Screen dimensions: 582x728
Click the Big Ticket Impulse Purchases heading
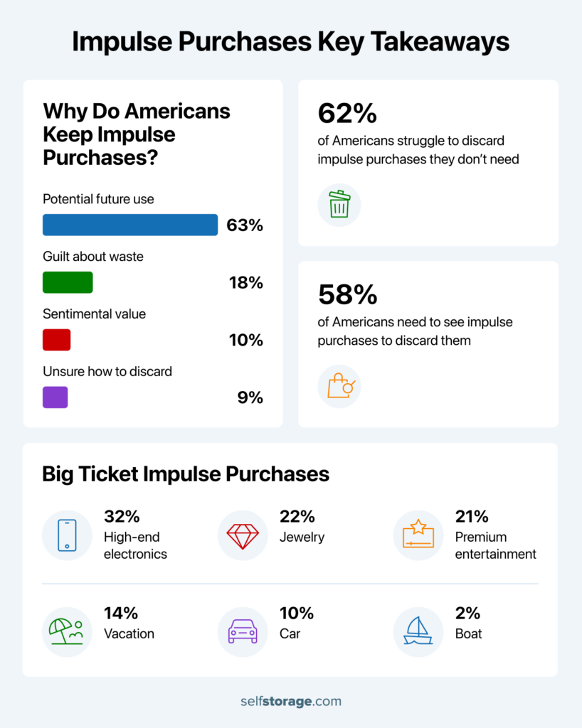click(x=186, y=474)
